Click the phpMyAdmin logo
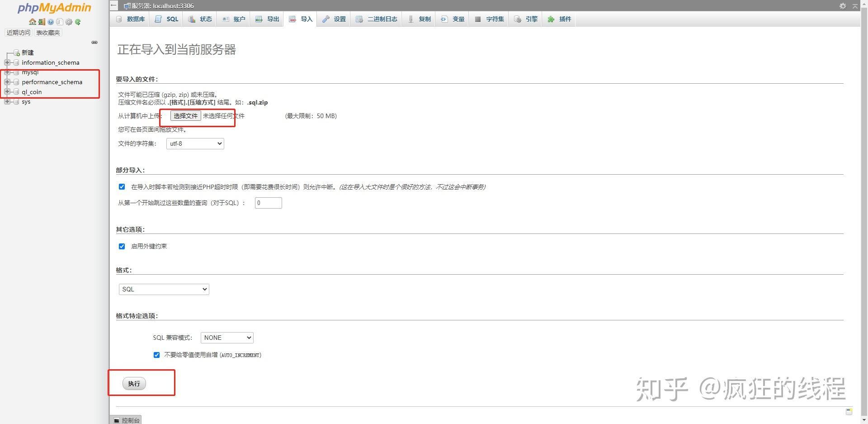Image resolution: width=868 pixels, height=424 pixels. [54, 8]
